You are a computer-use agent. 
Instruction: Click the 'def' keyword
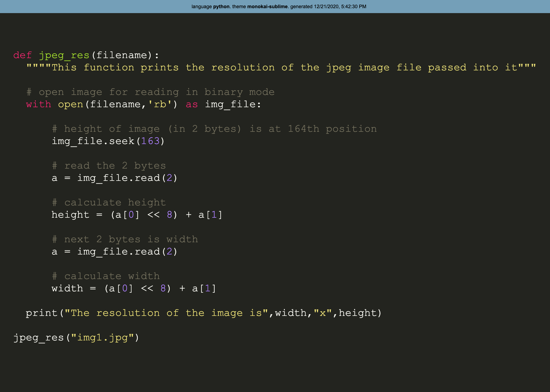(x=22, y=55)
